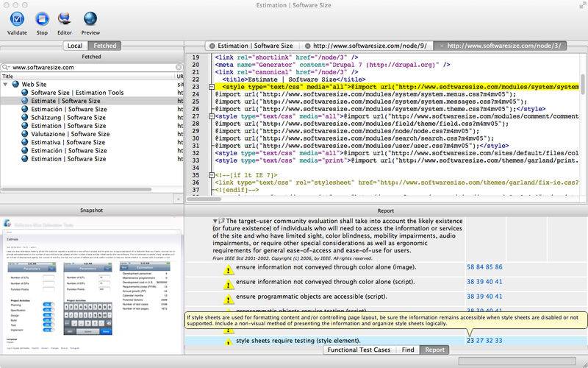Select 'style sheets require testing (style element)' row
Screen dimensions: 588x368
[x=386, y=341]
